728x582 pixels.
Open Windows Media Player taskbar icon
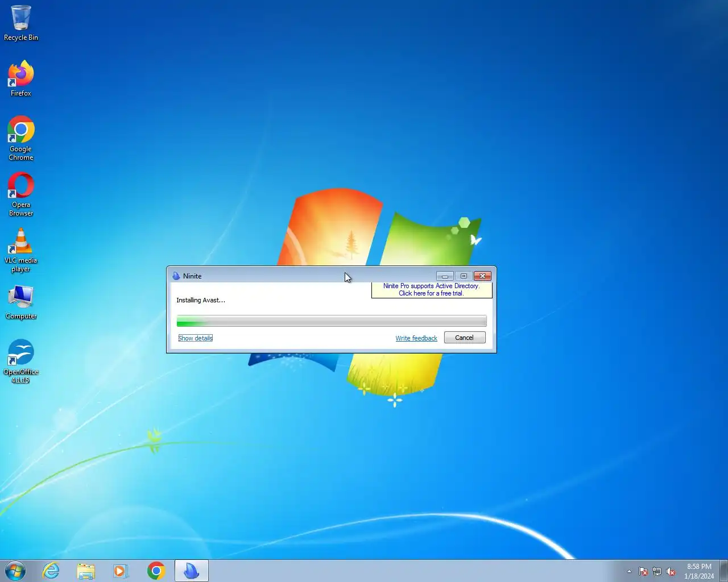121,571
